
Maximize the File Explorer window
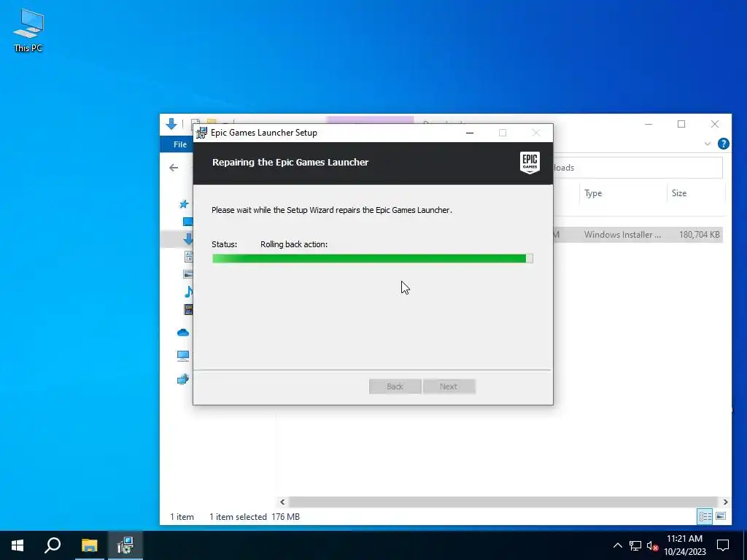681,124
